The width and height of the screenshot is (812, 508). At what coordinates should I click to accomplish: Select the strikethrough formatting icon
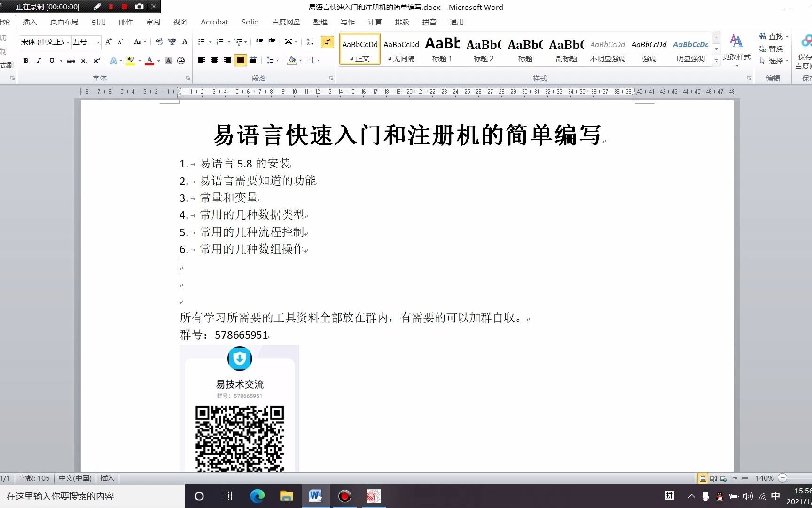pyautogui.click(x=70, y=61)
